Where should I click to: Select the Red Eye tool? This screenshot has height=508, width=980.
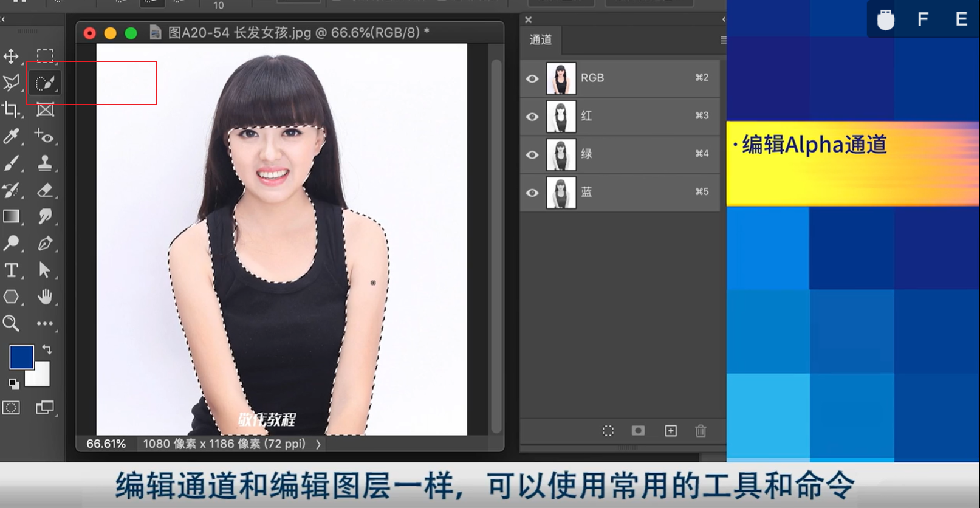pos(45,136)
